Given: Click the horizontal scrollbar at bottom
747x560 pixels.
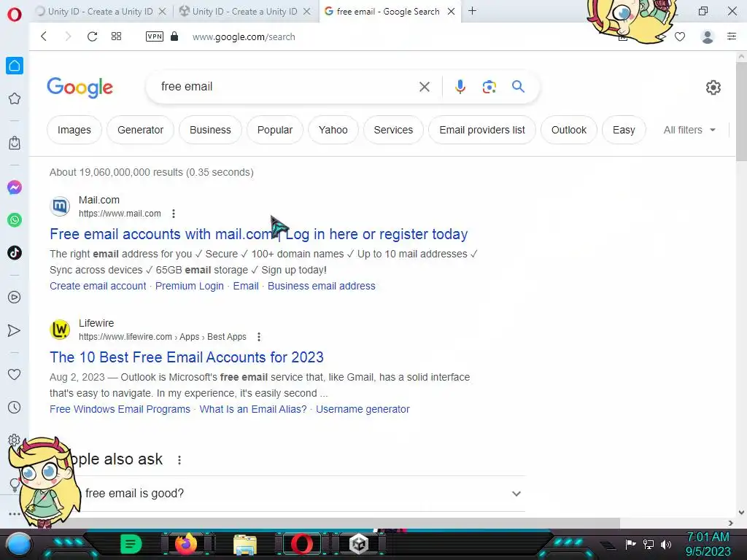Looking at the screenshot, I should click(325, 523).
